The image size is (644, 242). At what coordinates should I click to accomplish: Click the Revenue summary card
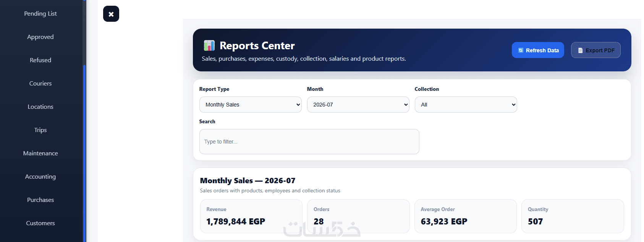tap(251, 216)
